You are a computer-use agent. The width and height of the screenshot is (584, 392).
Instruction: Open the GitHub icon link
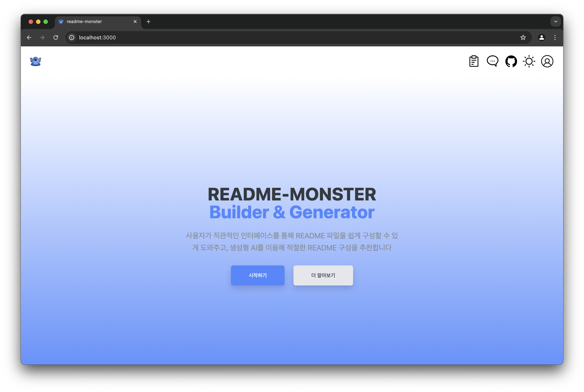[511, 61]
